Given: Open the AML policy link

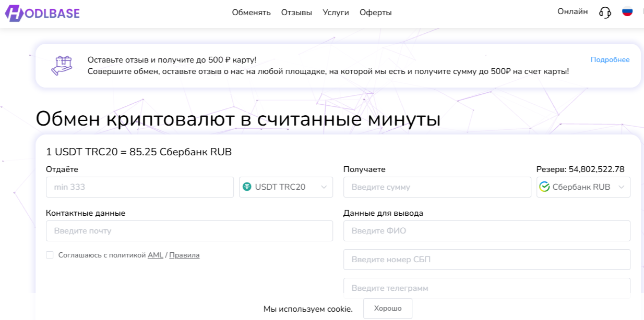Looking at the screenshot, I should [156, 255].
